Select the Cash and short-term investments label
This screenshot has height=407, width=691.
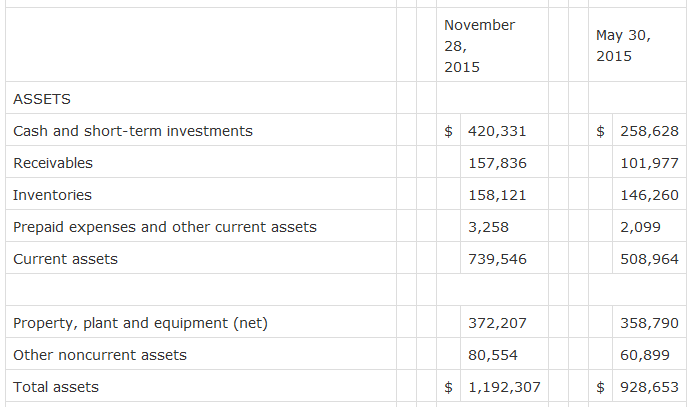click(x=133, y=131)
